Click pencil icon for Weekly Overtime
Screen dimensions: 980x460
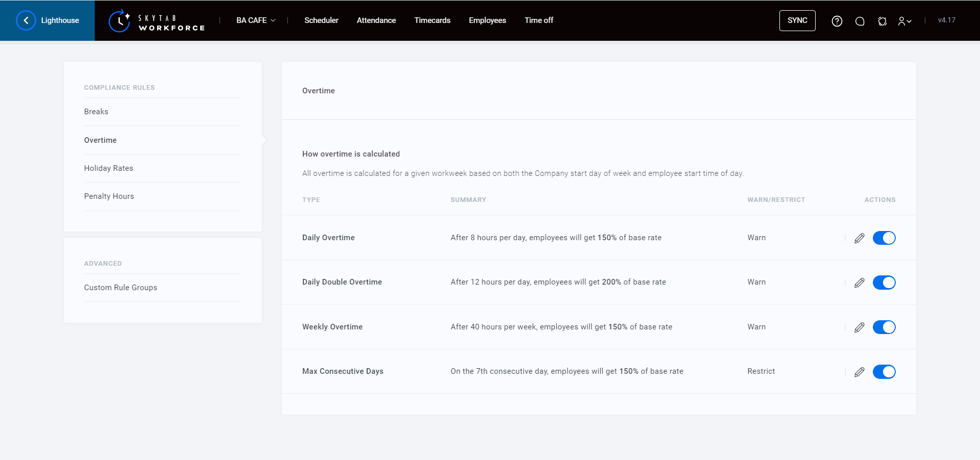pyautogui.click(x=860, y=327)
